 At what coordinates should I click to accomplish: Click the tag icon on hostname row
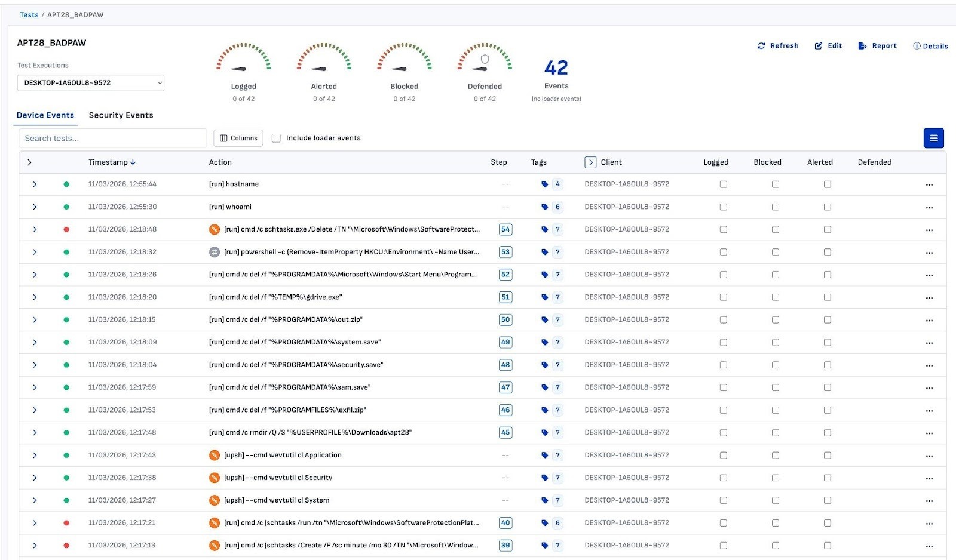pyautogui.click(x=544, y=184)
